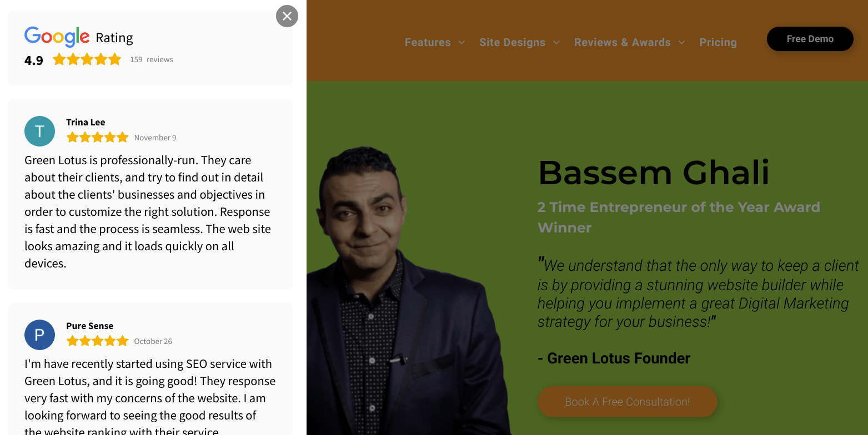Image resolution: width=868 pixels, height=435 pixels.
Task: Expand the Features dropdown chevron
Action: 461,42
